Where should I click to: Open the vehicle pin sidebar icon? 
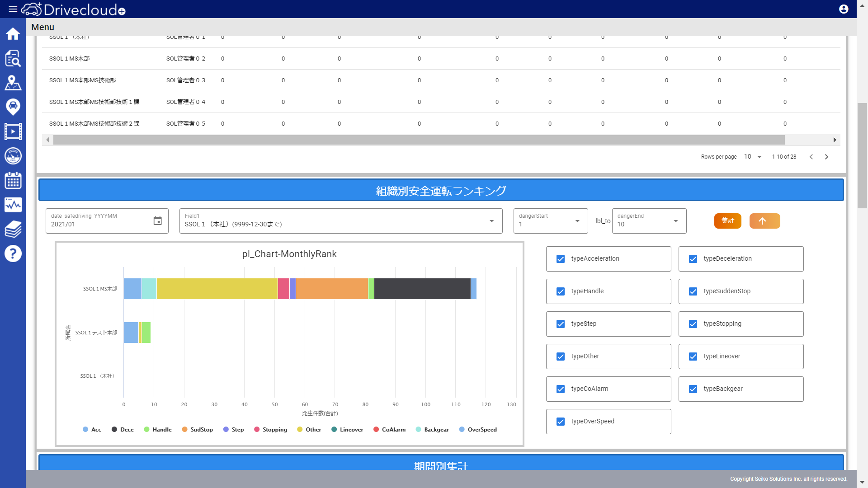pos(13,107)
